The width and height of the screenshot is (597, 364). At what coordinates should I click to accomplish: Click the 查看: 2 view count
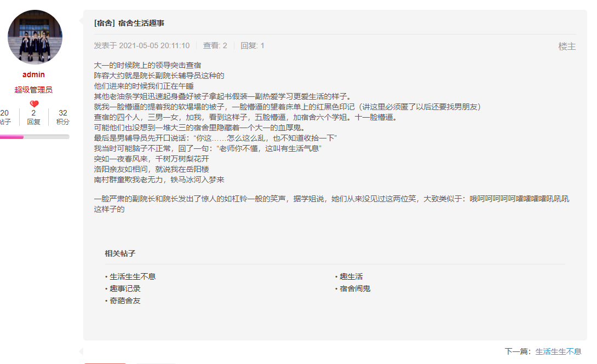tap(215, 45)
